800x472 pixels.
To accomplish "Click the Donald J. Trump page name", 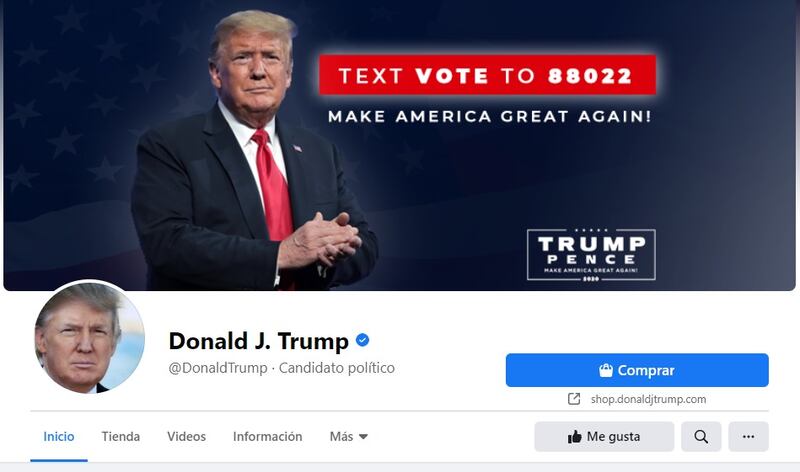I will [x=259, y=341].
